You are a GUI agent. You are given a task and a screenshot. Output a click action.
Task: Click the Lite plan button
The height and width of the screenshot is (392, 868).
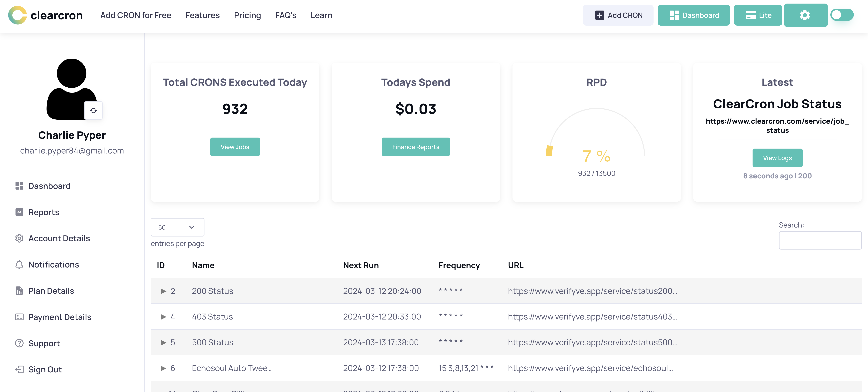758,15
